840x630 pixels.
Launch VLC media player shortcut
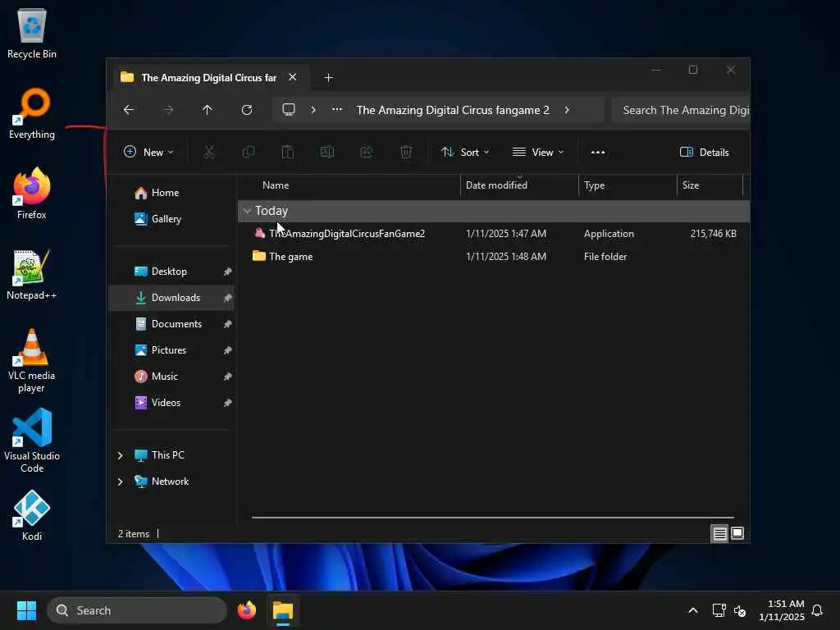32,360
